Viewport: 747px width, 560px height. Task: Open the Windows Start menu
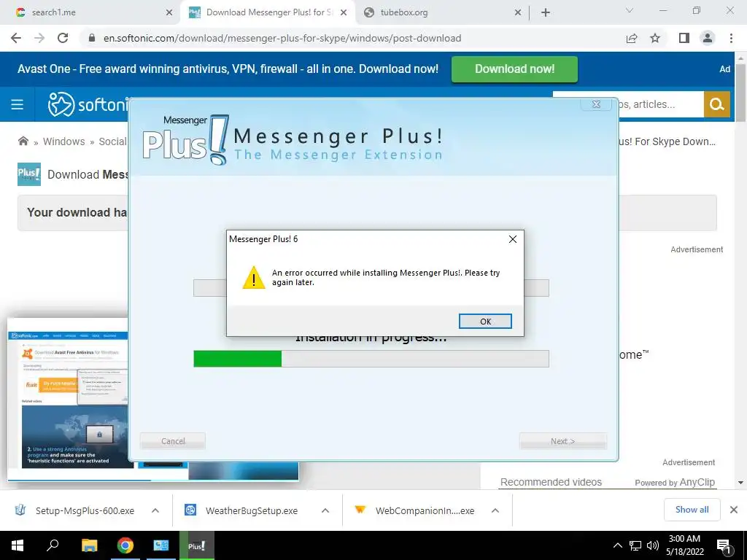point(18,545)
